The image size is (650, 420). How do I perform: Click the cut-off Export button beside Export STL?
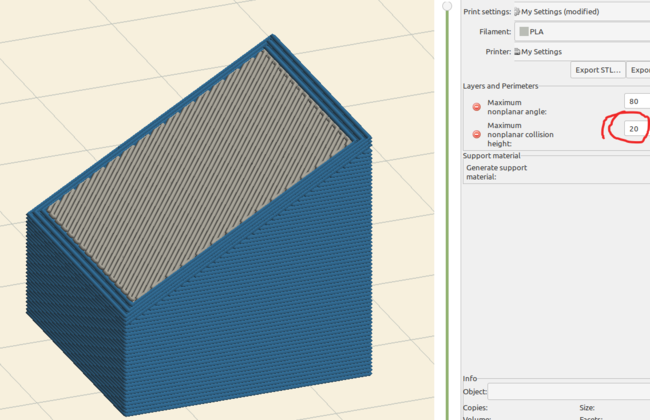coord(640,70)
